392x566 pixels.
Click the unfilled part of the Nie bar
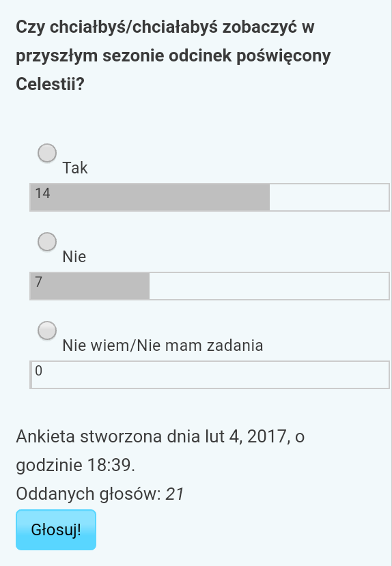(x=269, y=286)
